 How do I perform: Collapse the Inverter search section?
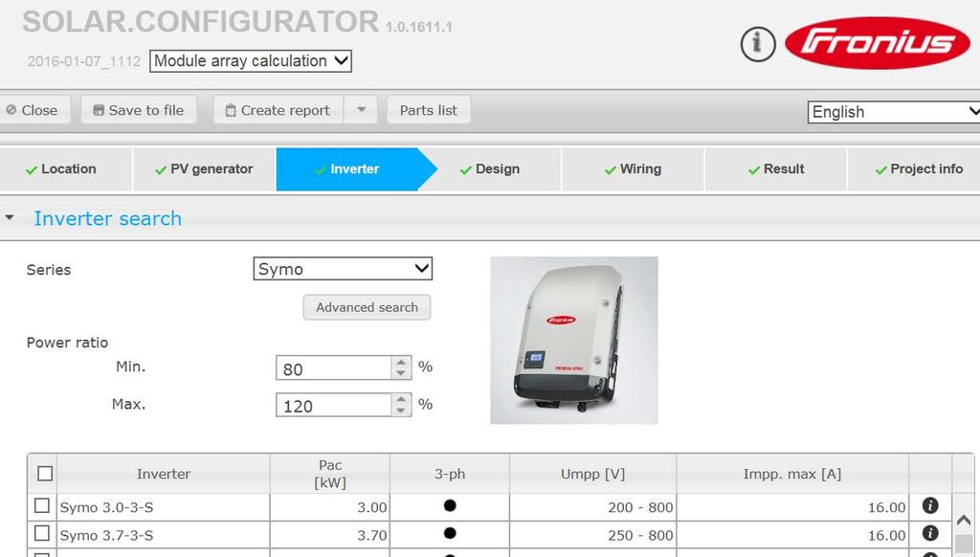pyautogui.click(x=10, y=218)
